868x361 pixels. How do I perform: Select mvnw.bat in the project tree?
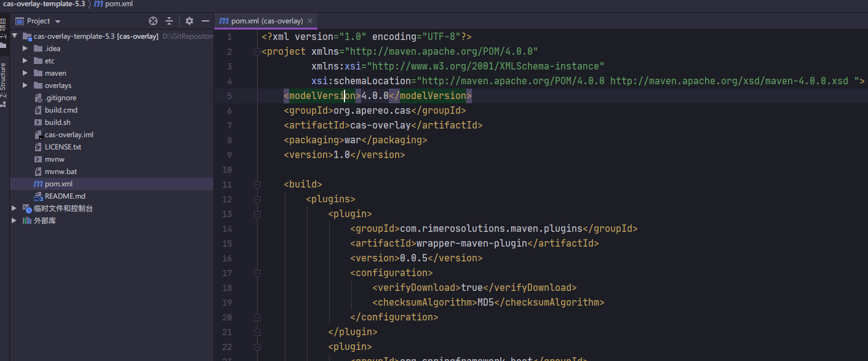[61, 172]
